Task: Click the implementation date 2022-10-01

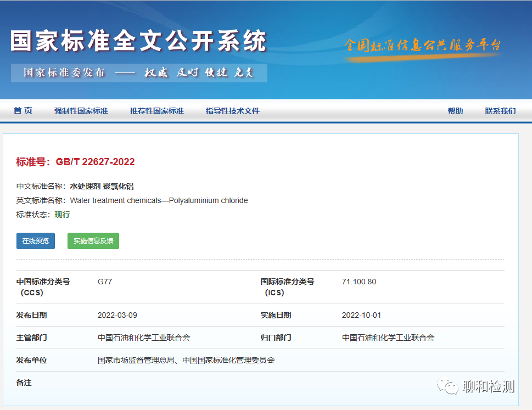Action: [361, 315]
